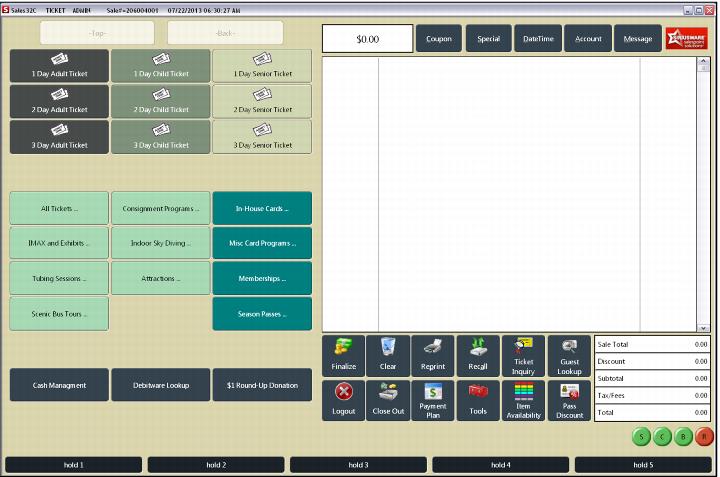Viewport: 720px width, 477px height.
Task: Select the 1 Day Adult Ticket button
Action: 59,66
